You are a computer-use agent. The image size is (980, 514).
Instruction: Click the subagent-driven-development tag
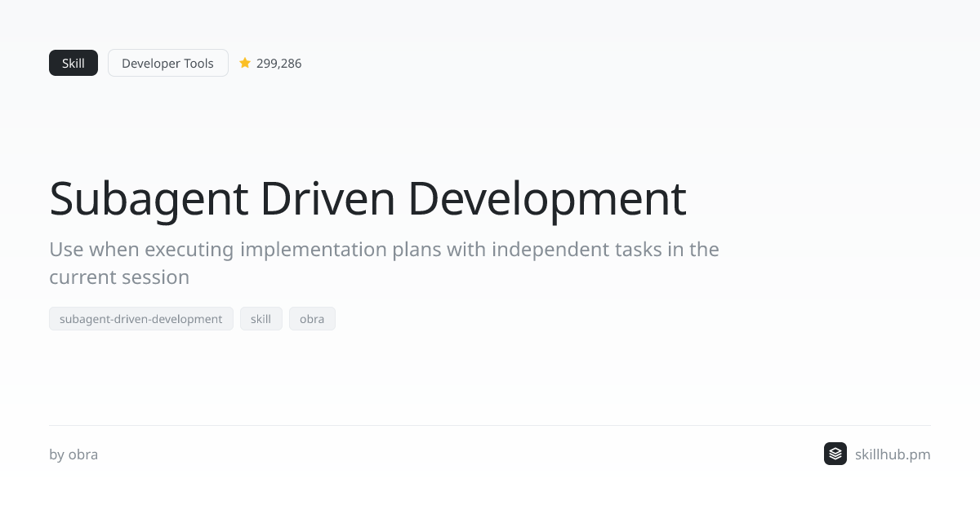(141, 319)
